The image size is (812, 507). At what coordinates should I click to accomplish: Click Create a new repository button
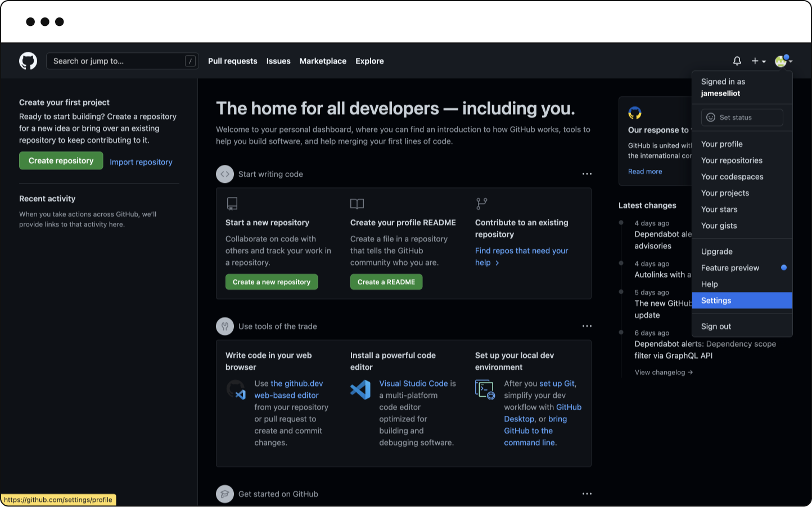(272, 282)
